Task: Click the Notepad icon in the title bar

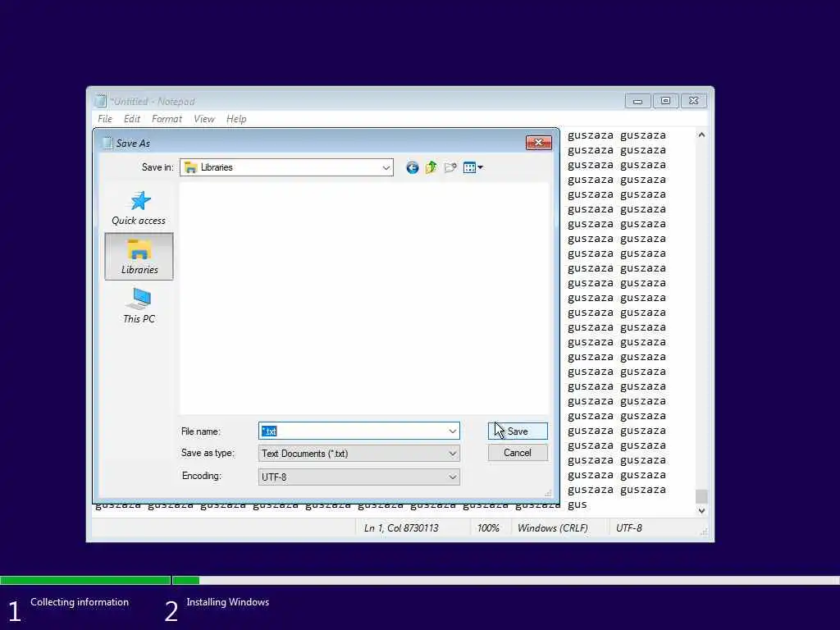Action: coord(100,101)
